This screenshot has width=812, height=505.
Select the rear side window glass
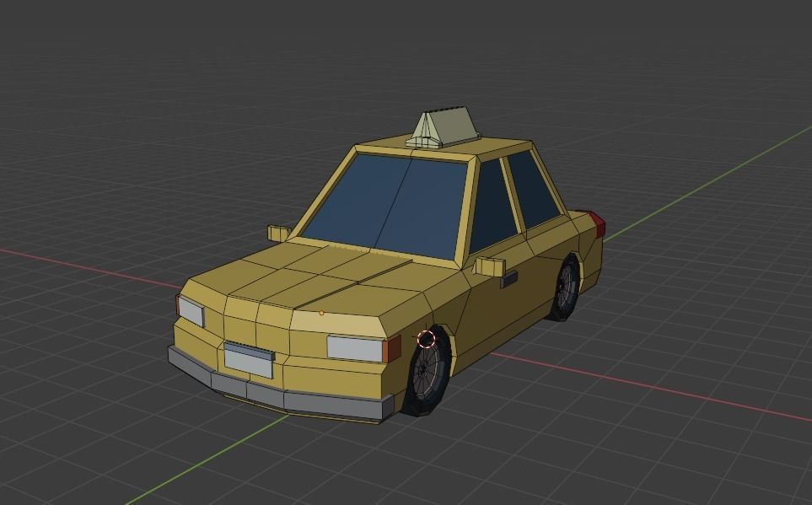click(533, 189)
